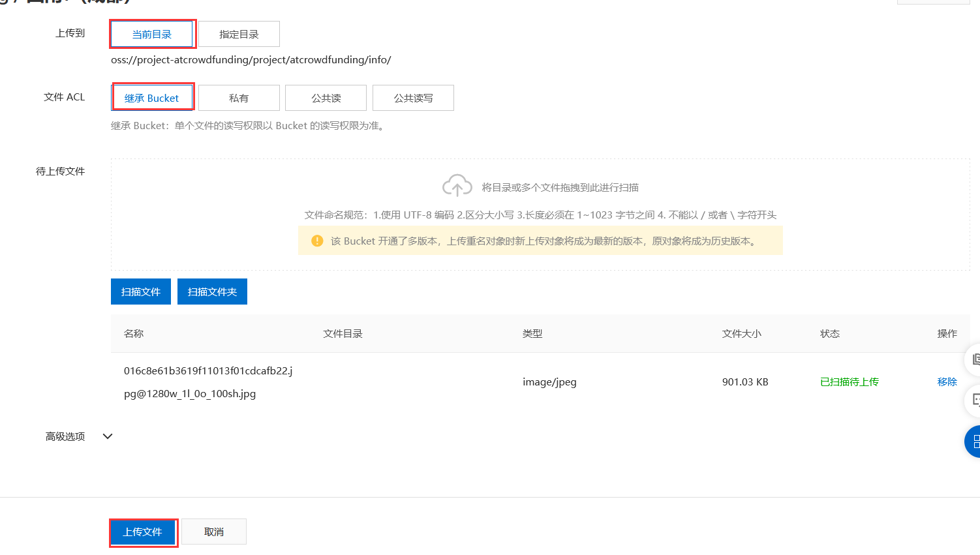This screenshot has height=555, width=980.
Task: Click the feedback survey icon on right side
Action: coord(975,400)
